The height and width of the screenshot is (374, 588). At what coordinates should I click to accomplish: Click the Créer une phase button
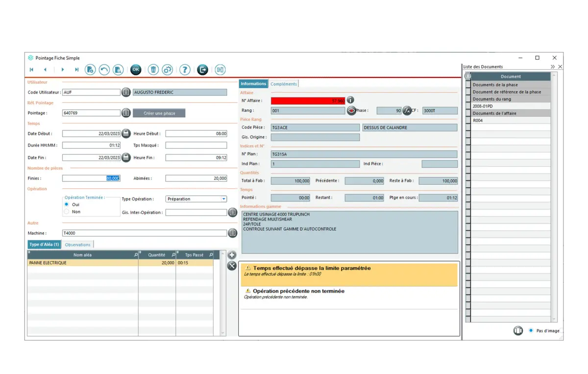tap(158, 113)
